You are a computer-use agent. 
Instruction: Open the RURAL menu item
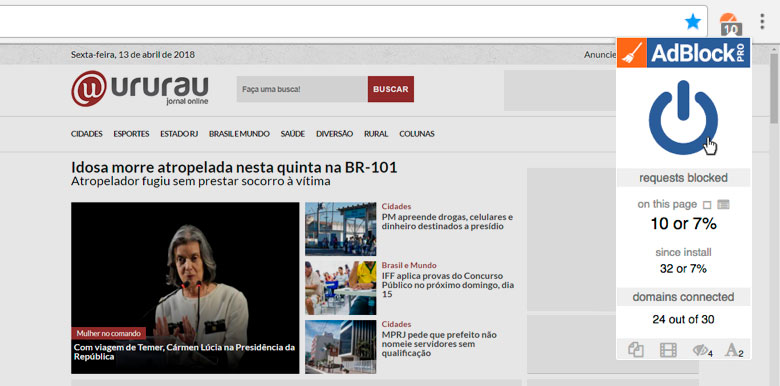(x=376, y=134)
